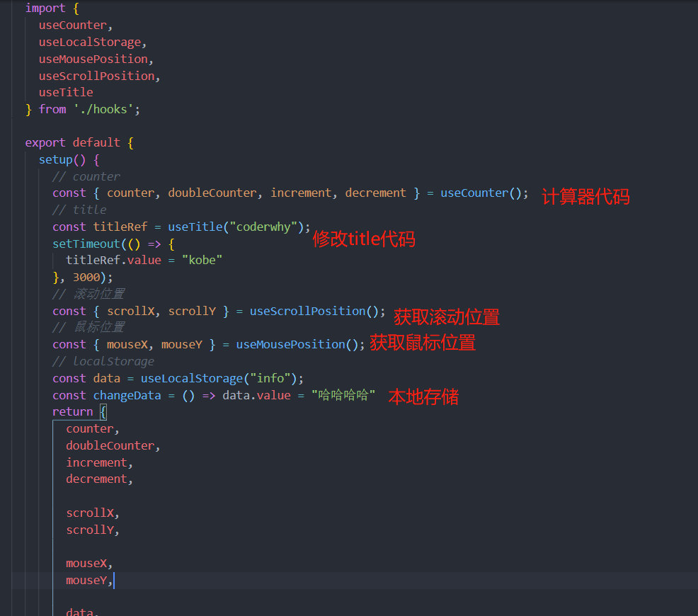Click the 'export default {' line
The image size is (698, 616).
(79, 143)
